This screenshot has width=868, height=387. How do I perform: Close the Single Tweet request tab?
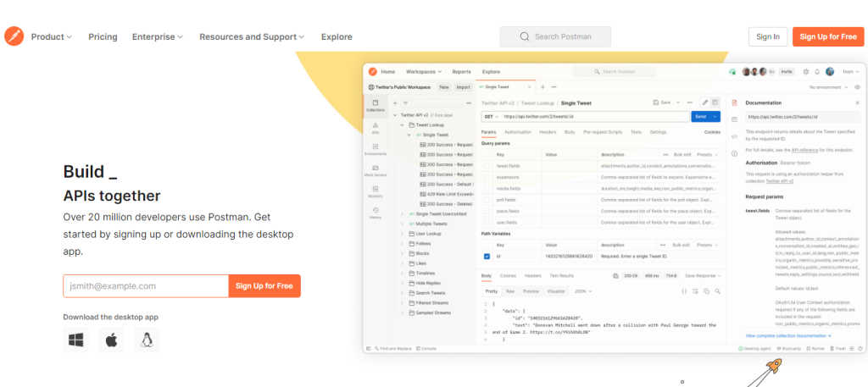coord(529,86)
